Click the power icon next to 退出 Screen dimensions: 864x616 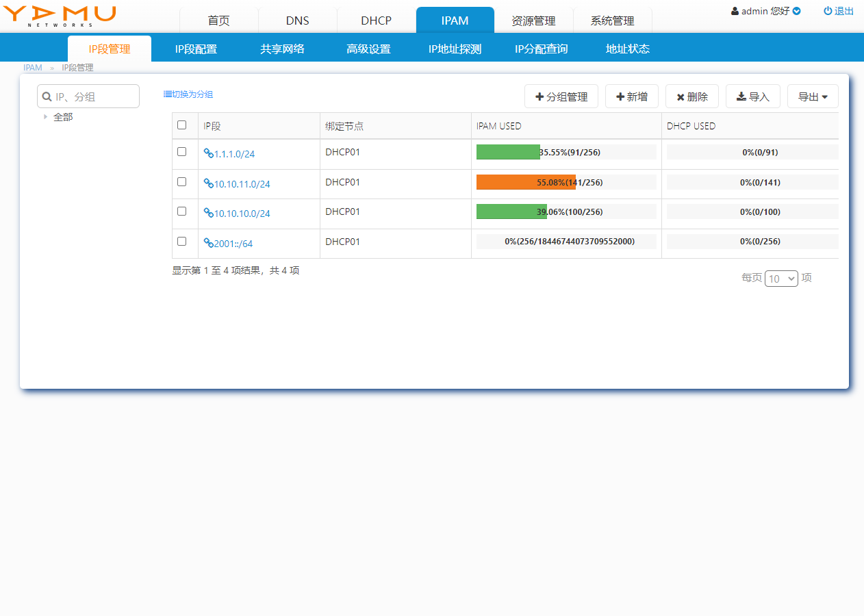tap(828, 11)
